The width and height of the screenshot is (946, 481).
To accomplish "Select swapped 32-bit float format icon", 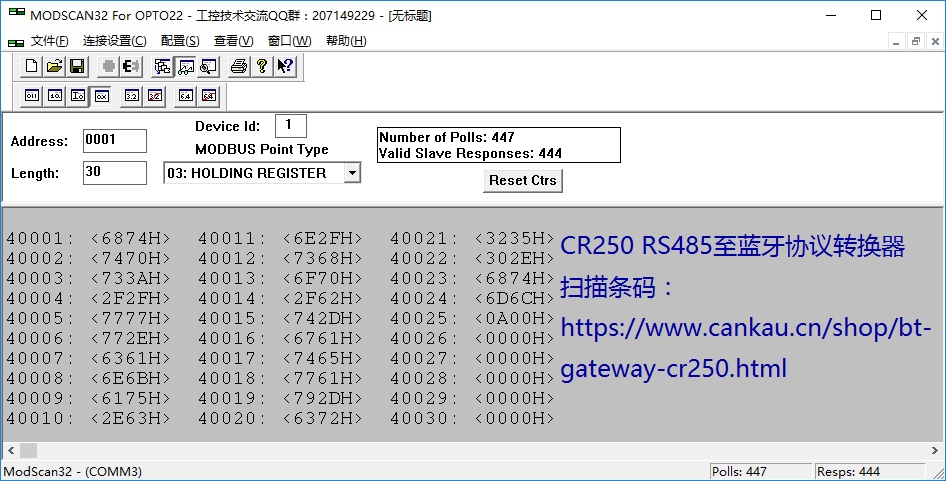I will click(x=155, y=96).
